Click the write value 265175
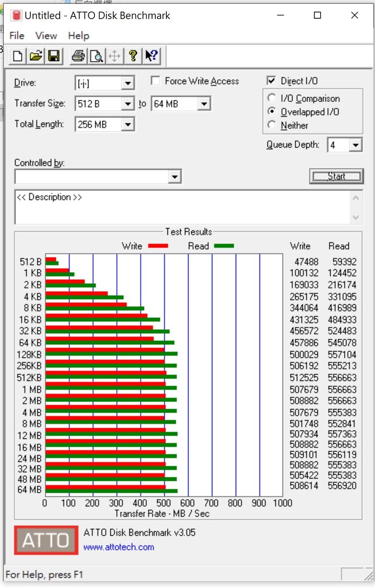This screenshot has width=375, height=588. pos(303,296)
